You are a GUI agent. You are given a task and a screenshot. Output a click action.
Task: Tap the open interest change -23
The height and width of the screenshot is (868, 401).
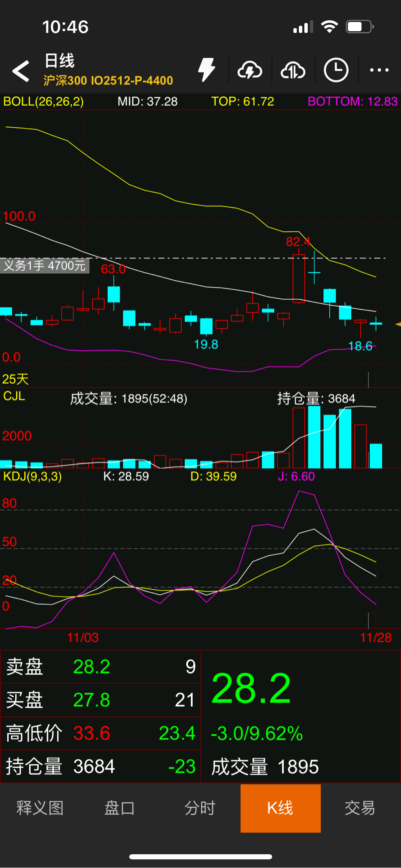coord(182,767)
